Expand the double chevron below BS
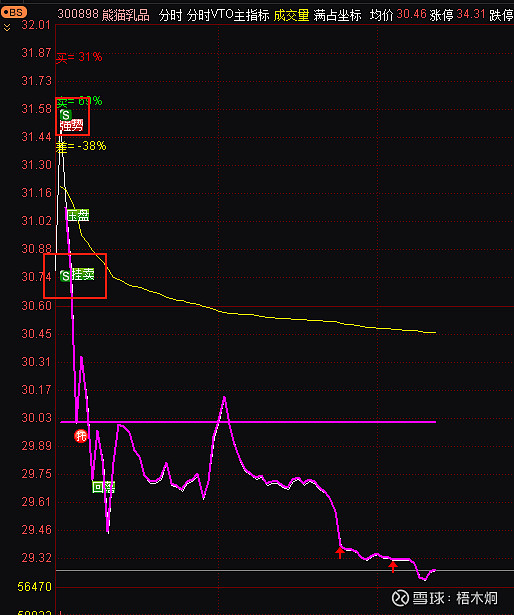 [x=7, y=27]
